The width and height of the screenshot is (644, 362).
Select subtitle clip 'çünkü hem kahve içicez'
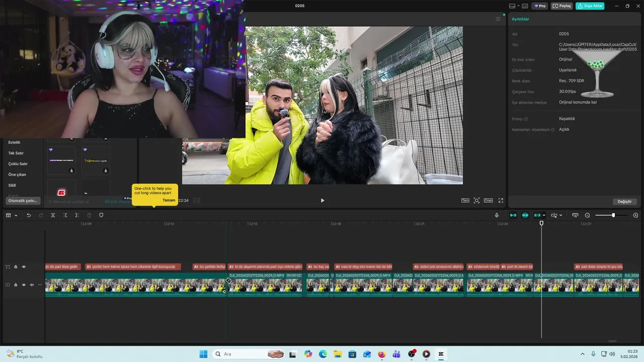coord(133,266)
